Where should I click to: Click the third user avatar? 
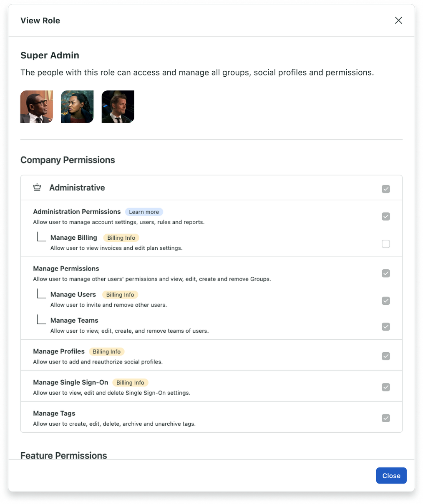point(118,106)
